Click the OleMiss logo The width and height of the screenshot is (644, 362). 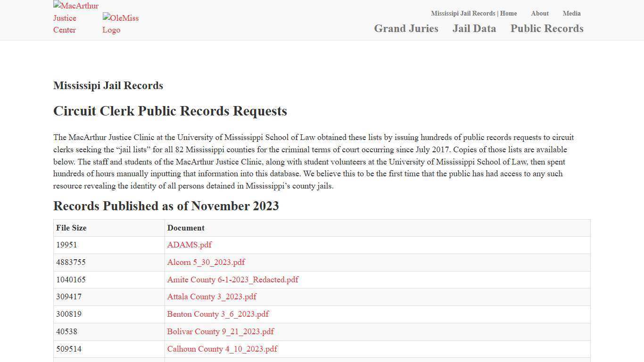pos(121,24)
